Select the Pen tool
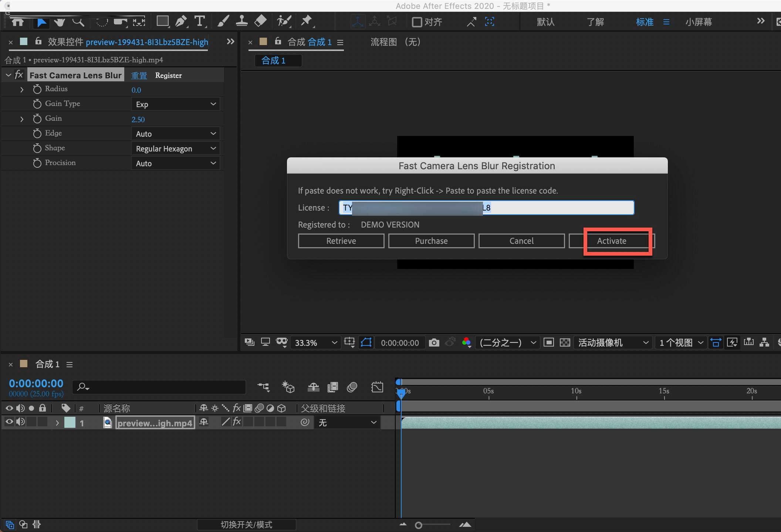This screenshot has height=532, width=781. point(180,21)
